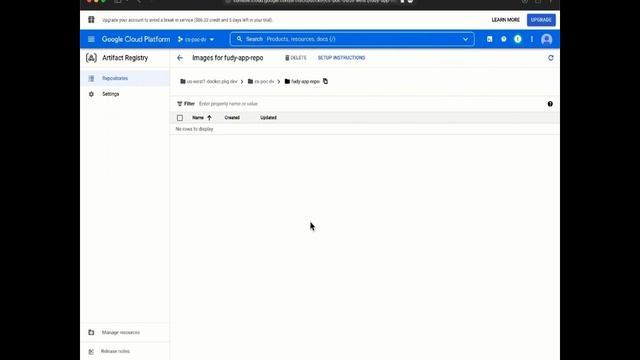Open the filter help icon
The height and width of the screenshot is (360, 640).
[550, 104]
